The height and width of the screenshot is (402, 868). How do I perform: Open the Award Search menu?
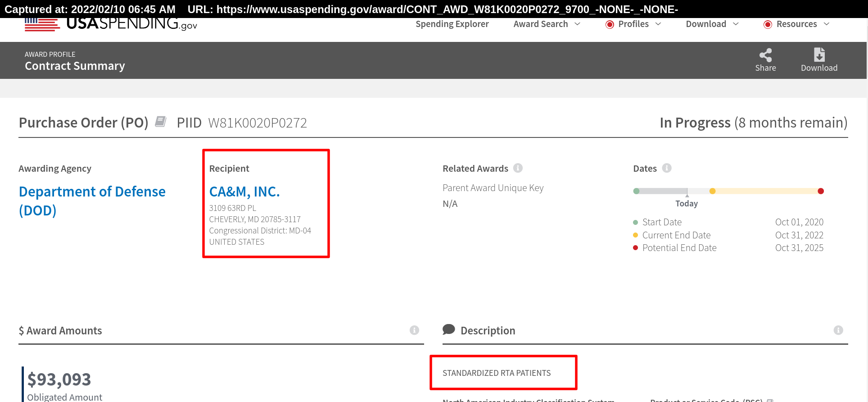(541, 24)
